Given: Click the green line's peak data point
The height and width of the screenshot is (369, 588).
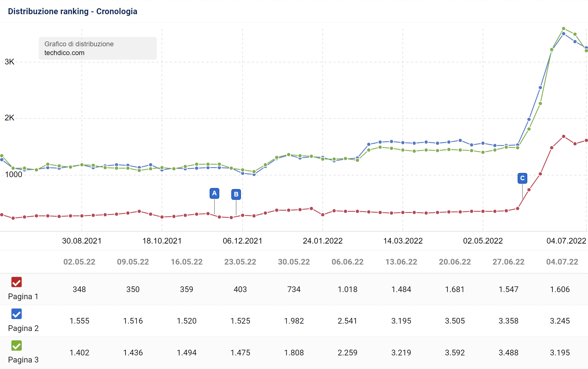Looking at the screenshot, I should click(564, 29).
